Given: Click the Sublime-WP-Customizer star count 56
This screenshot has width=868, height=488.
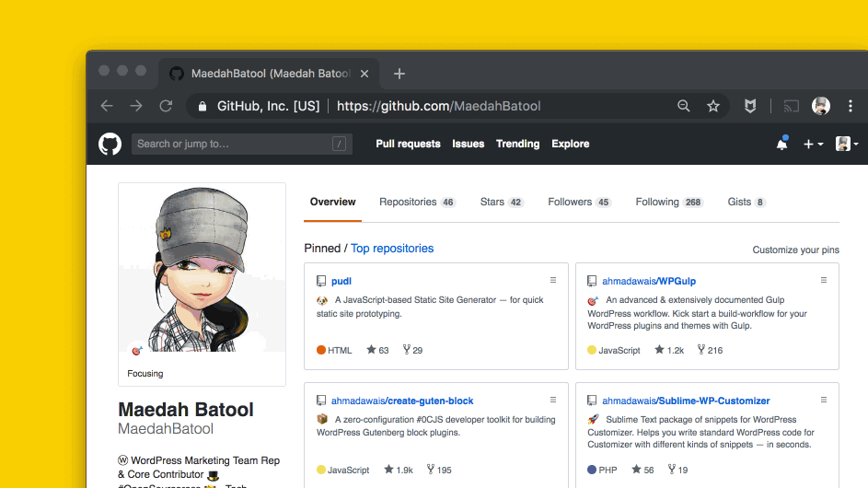Looking at the screenshot, I should pos(642,470).
